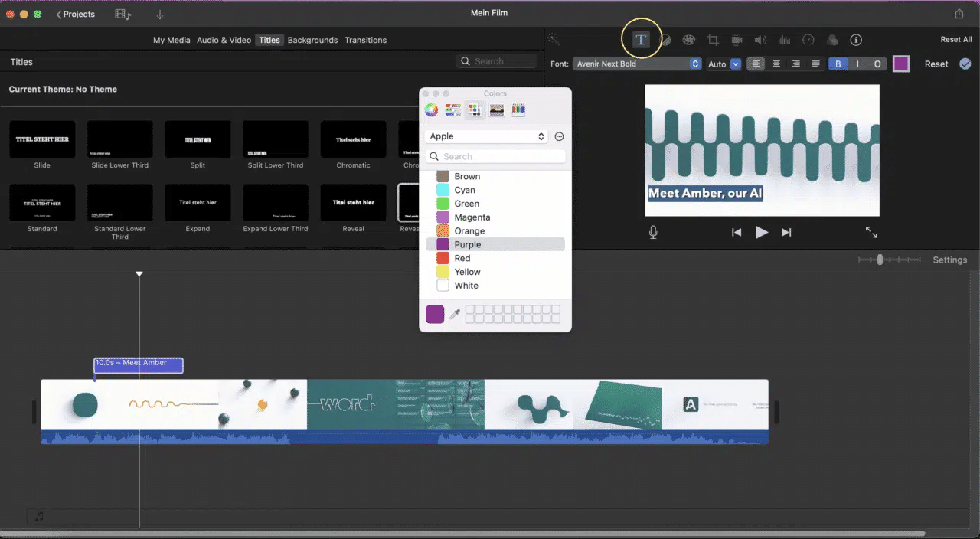
Task: Toggle bold text formatting (B)
Action: (x=838, y=64)
